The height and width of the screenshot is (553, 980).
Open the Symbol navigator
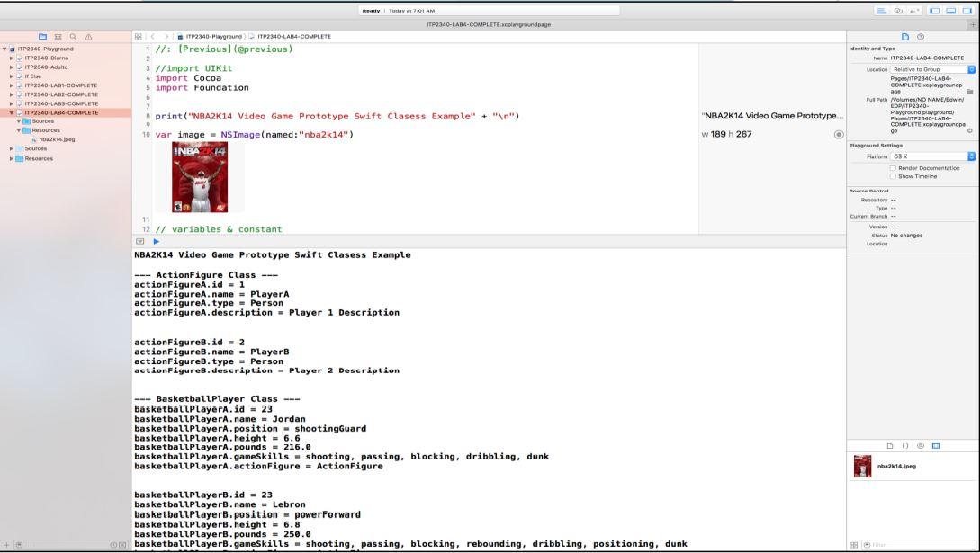pyautogui.click(x=58, y=37)
